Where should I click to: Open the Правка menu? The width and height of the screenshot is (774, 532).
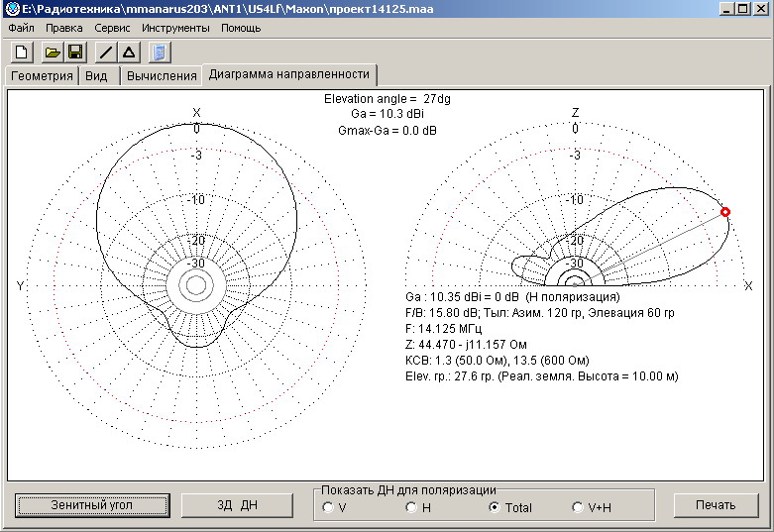64,28
